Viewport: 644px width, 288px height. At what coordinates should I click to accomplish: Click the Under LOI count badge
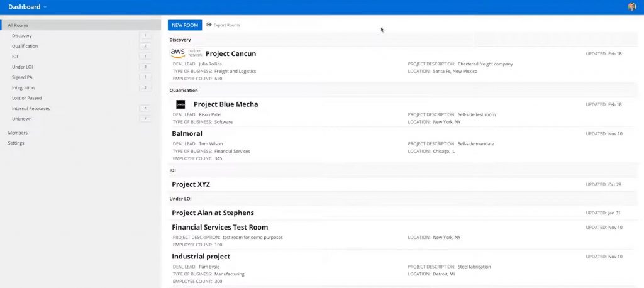(x=145, y=67)
